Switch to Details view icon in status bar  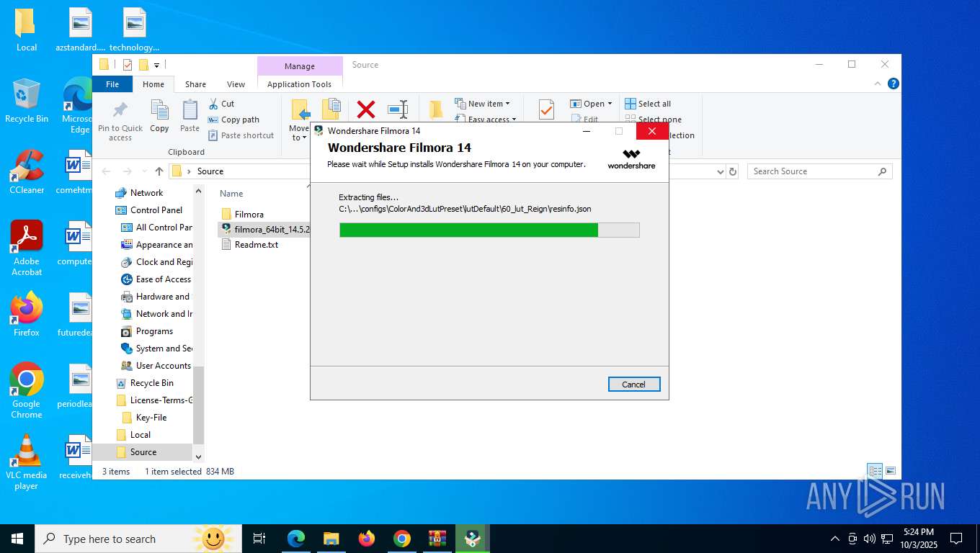tap(875, 472)
